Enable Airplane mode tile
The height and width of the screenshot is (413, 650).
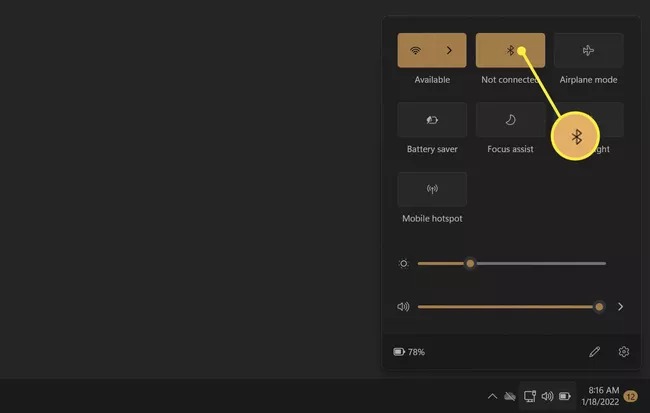click(x=588, y=50)
